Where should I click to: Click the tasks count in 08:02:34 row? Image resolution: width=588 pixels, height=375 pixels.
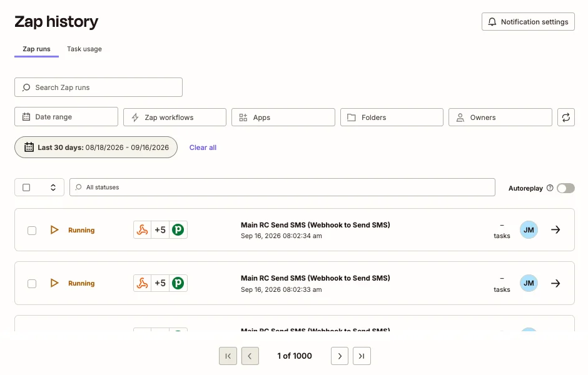[502, 231]
